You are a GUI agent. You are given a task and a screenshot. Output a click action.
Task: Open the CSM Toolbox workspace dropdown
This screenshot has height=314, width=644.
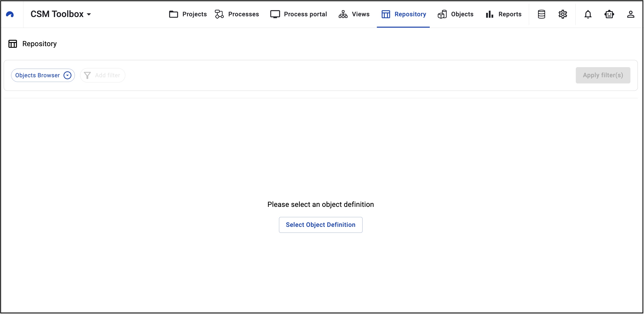tap(61, 14)
